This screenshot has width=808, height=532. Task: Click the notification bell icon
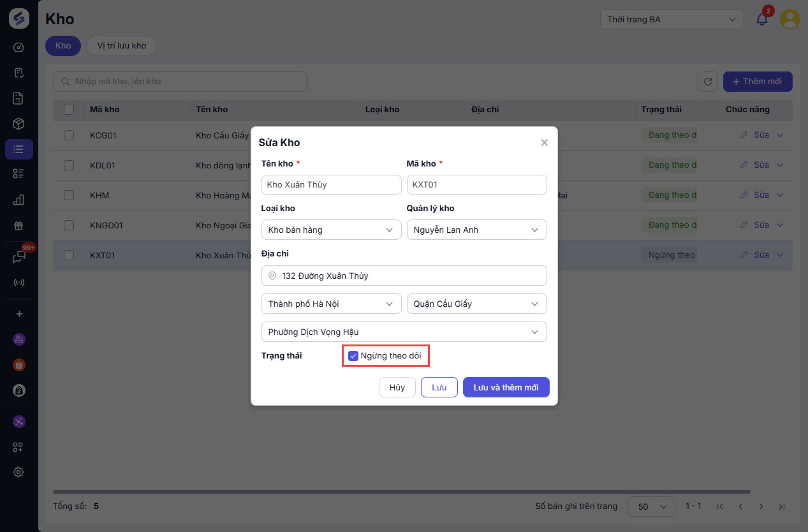[x=762, y=19]
